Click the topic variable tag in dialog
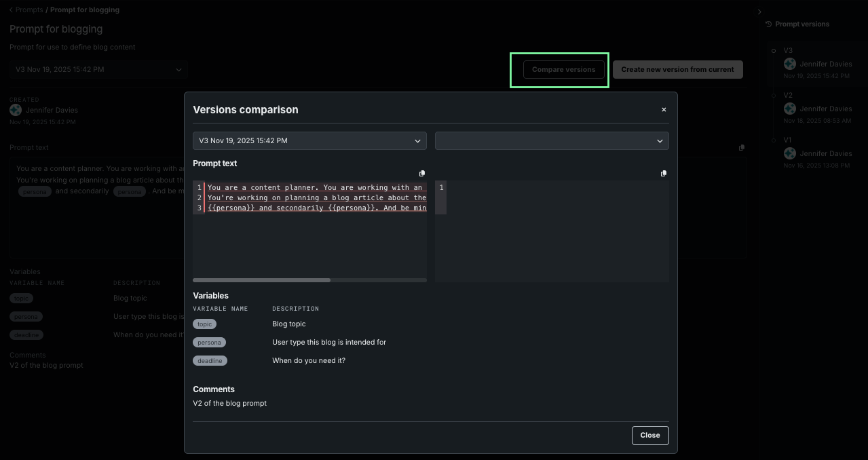This screenshot has height=460, width=868. click(x=204, y=324)
